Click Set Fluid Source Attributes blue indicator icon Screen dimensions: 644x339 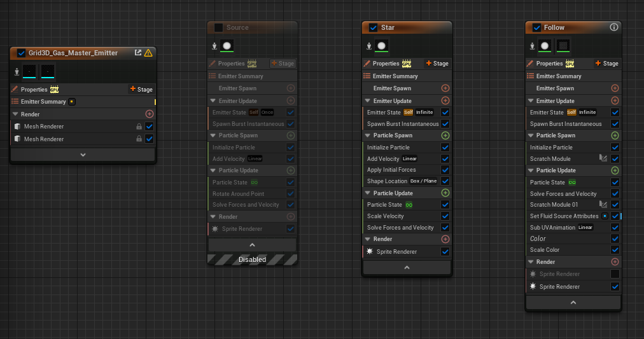click(x=605, y=216)
